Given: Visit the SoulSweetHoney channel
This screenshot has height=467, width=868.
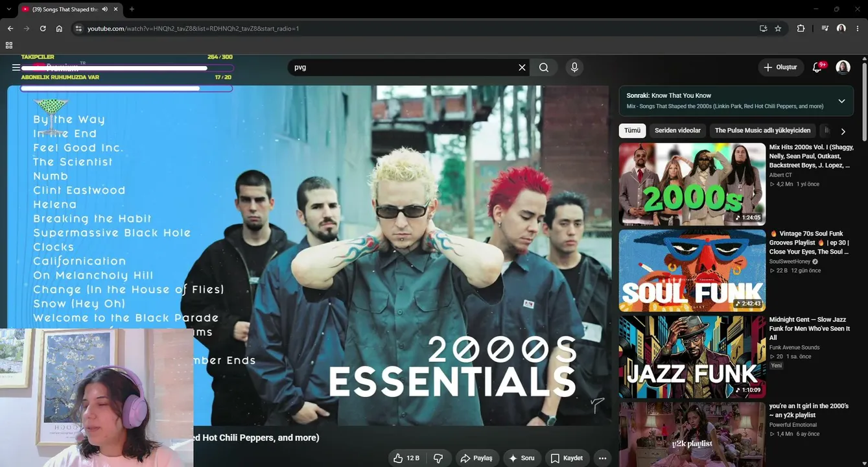Looking at the screenshot, I should tap(790, 261).
